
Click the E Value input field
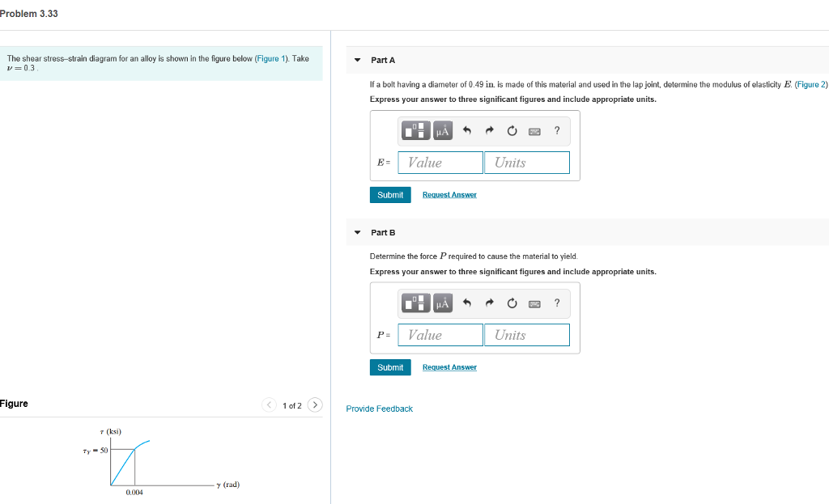point(440,162)
